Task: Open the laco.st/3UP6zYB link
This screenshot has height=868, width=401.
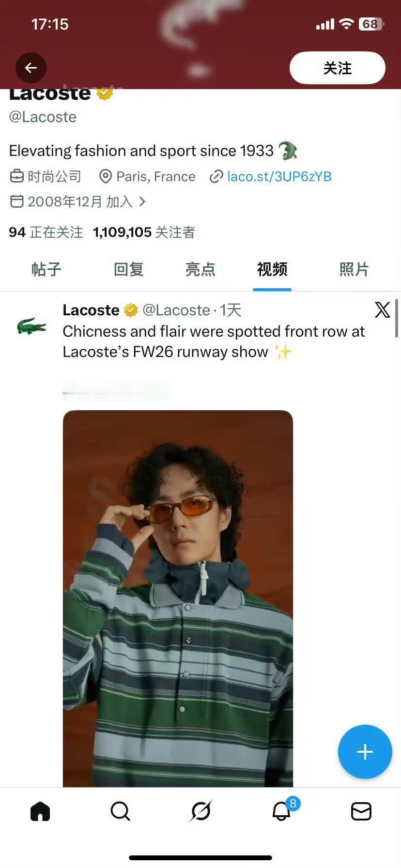Action: tap(279, 176)
